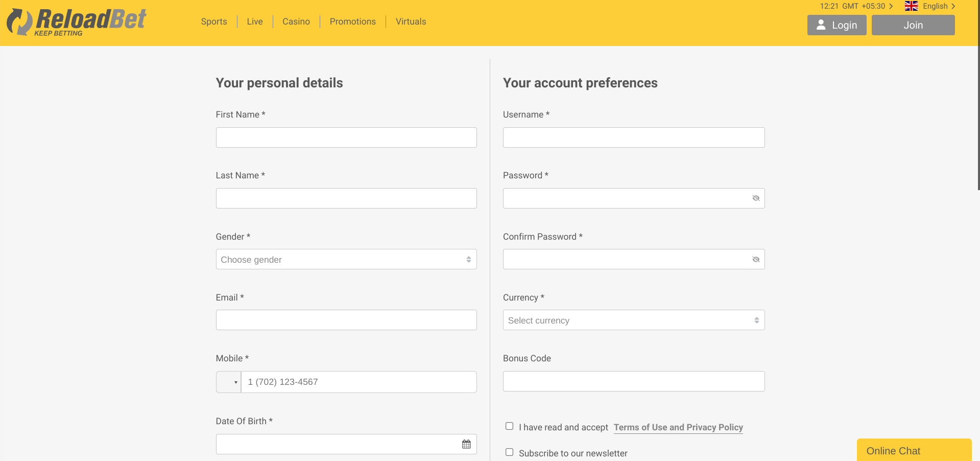The width and height of the screenshot is (980, 461).
Task: Focus the Bonus Code input field
Action: [x=634, y=381]
